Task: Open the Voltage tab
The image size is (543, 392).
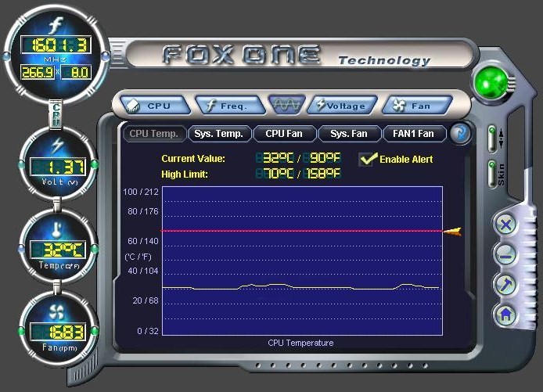Action: tap(342, 106)
